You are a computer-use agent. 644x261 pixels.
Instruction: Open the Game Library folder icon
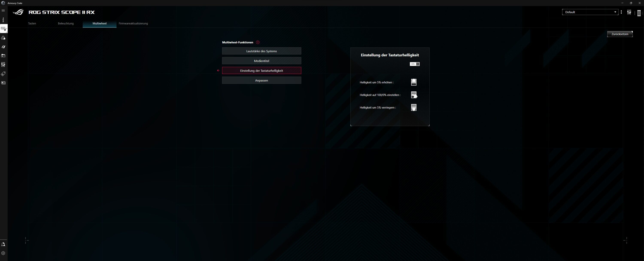3,56
